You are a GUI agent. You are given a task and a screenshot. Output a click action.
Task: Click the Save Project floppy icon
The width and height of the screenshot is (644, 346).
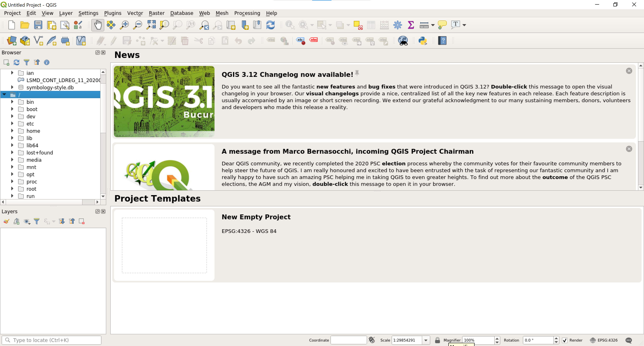[x=38, y=25]
